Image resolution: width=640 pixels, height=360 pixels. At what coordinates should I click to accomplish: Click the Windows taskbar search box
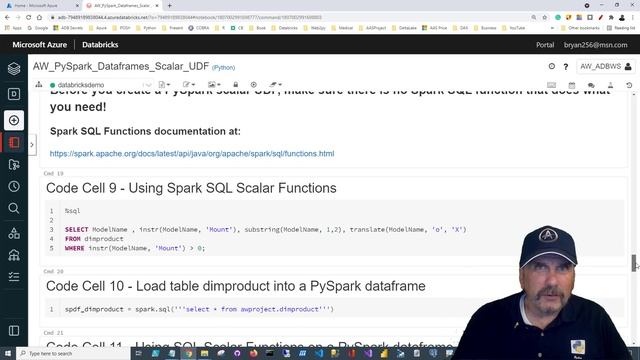tap(73, 353)
